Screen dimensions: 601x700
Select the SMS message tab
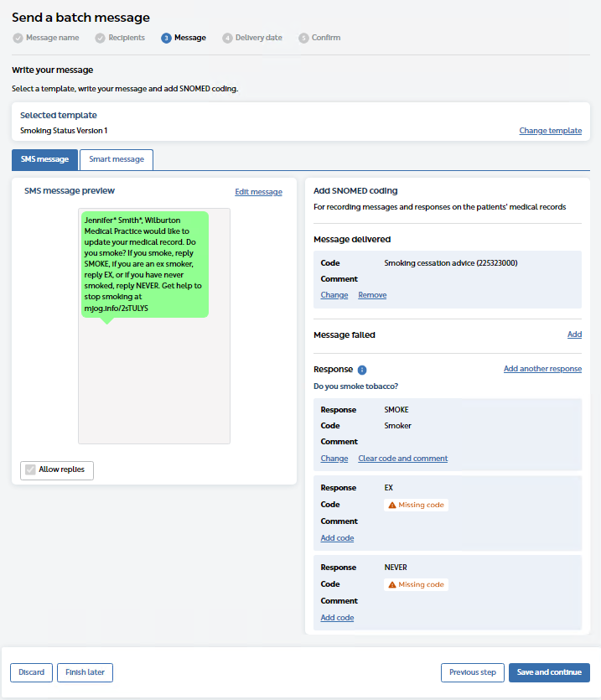(44, 159)
